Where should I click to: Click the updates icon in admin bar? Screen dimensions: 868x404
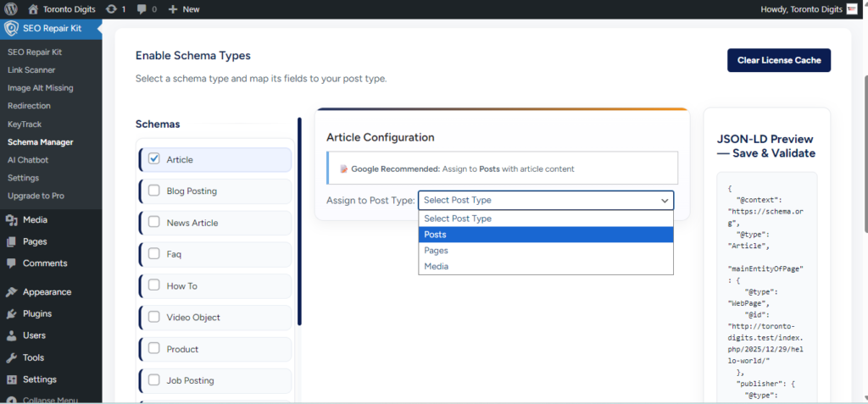pyautogui.click(x=111, y=8)
